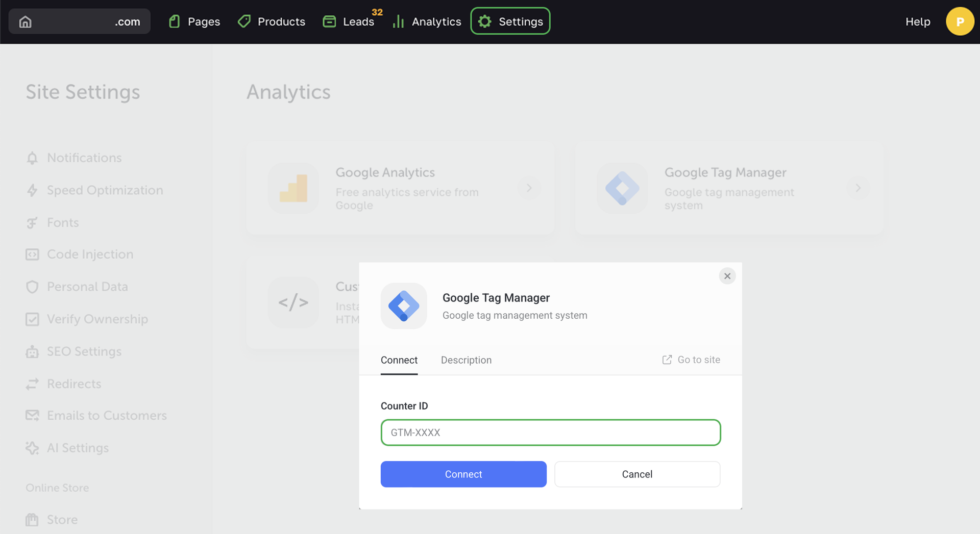
Task: Focus the Counter ID input field
Action: coord(550,433)
